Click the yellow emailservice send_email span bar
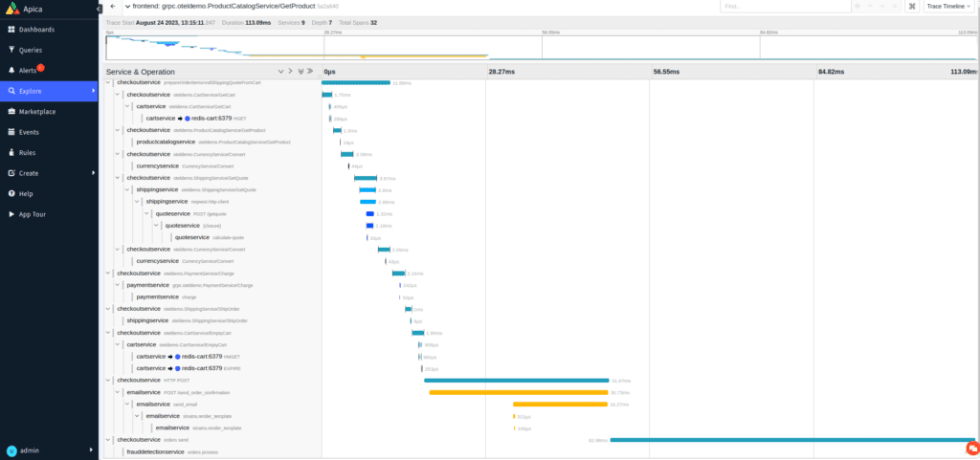 click(560, 405)
